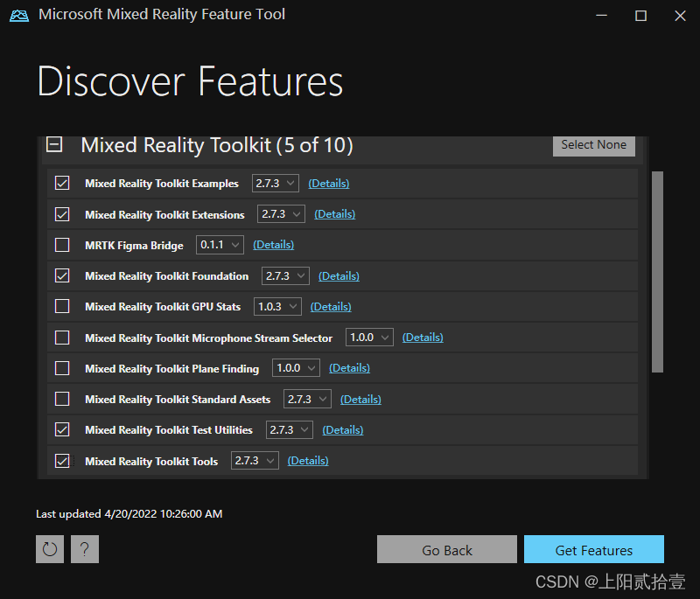This screenshot has height=599, width=700.
Task: Click the Select None button
Action: (x=594, y=146)
